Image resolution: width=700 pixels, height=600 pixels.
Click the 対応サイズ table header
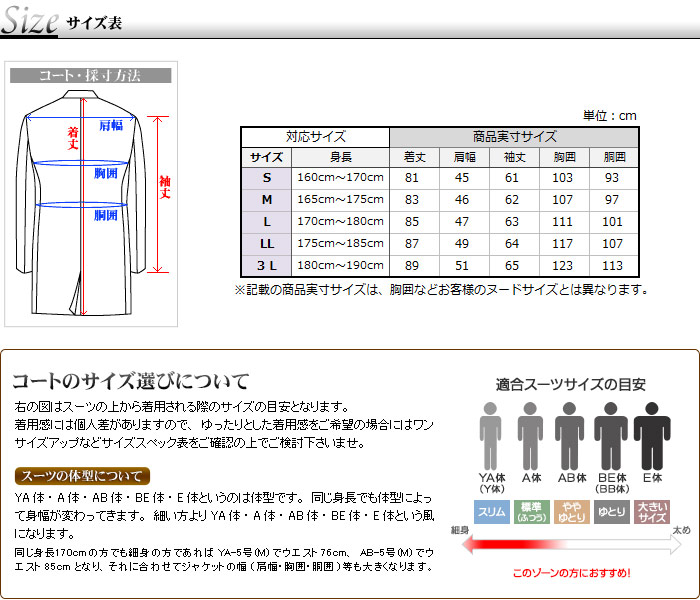[x=316, y=137]
